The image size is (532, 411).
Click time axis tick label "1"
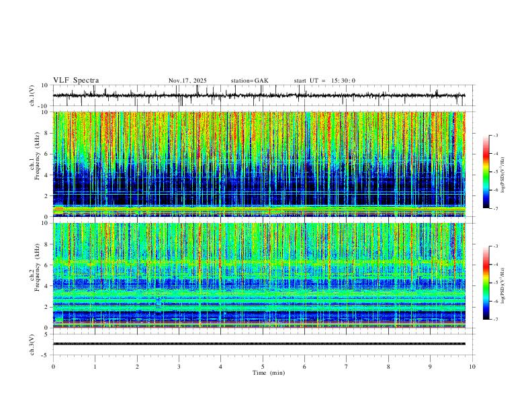[x=95, y=367]
